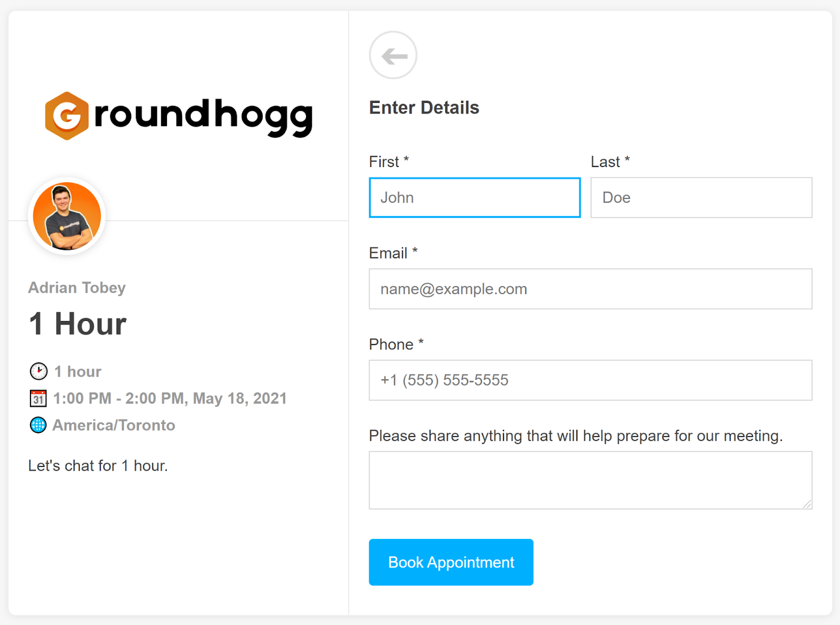Click into the Phone number field
The width and height of the screenshot is (840, 625).
(x=591, y=380)
